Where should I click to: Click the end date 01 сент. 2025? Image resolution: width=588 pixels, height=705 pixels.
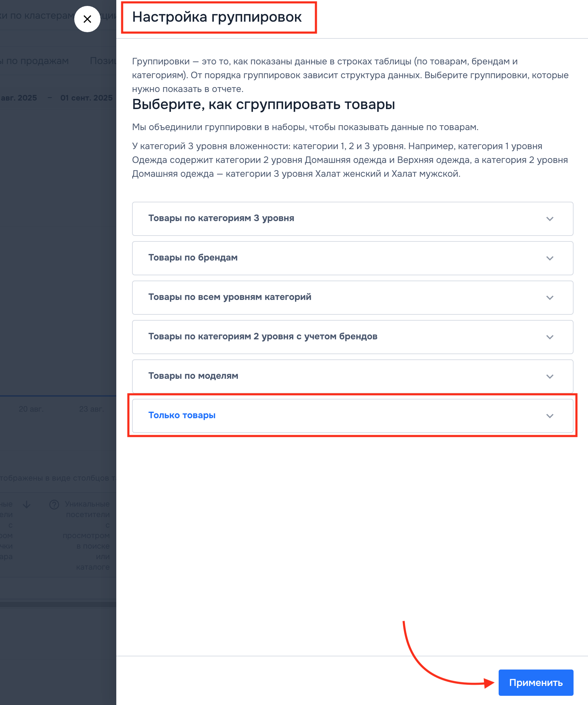point(87,98)
